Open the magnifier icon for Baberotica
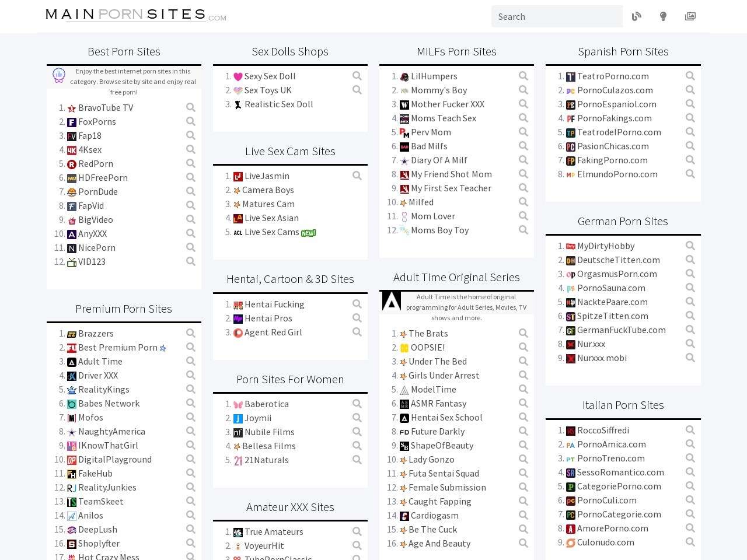 (x=357, y=404)
